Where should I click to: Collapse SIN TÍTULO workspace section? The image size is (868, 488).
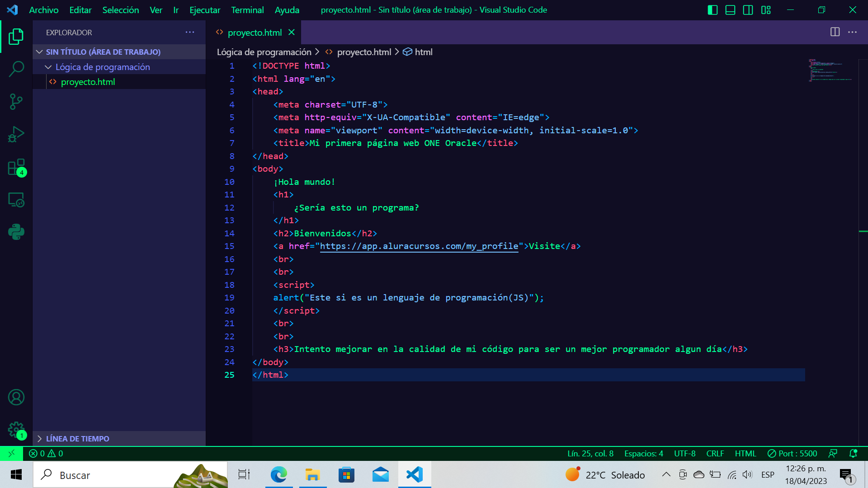point(119,52)
